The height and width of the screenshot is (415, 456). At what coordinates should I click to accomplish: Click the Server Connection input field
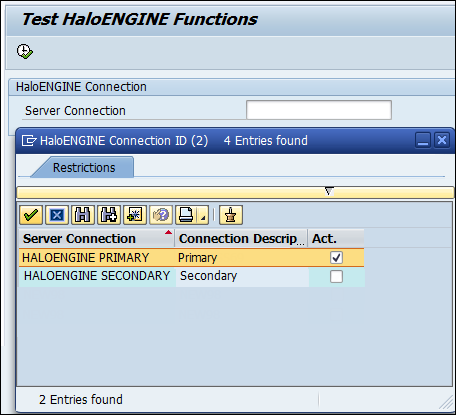[319, 110]
